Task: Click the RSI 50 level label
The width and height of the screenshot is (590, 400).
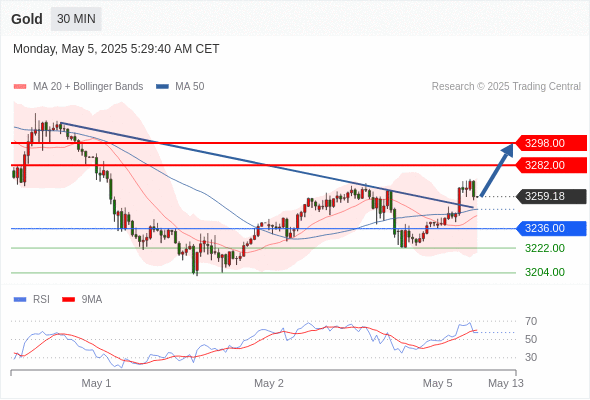Action: point(531,339)
